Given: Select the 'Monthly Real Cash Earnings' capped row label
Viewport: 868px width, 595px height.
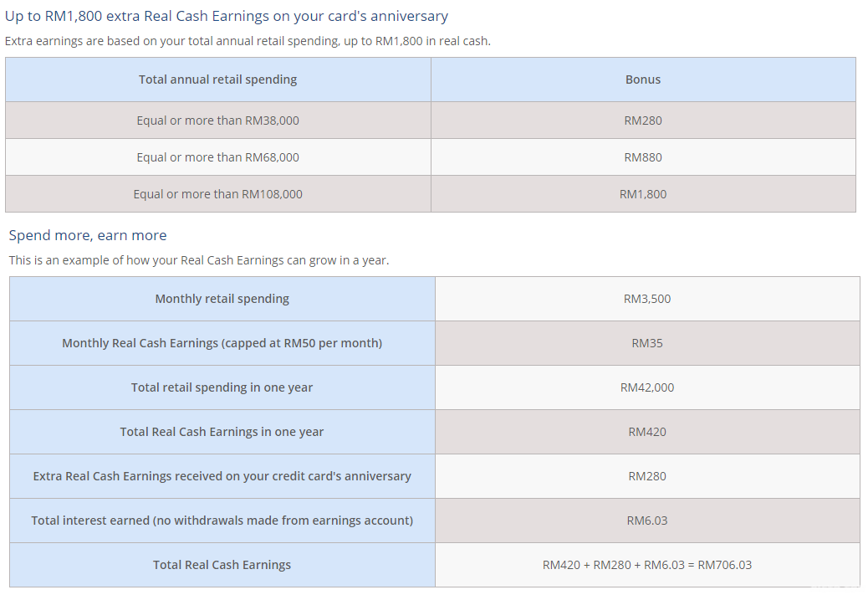Looking at the screenshot, I should pyautogui.click(x=222, y=343).
